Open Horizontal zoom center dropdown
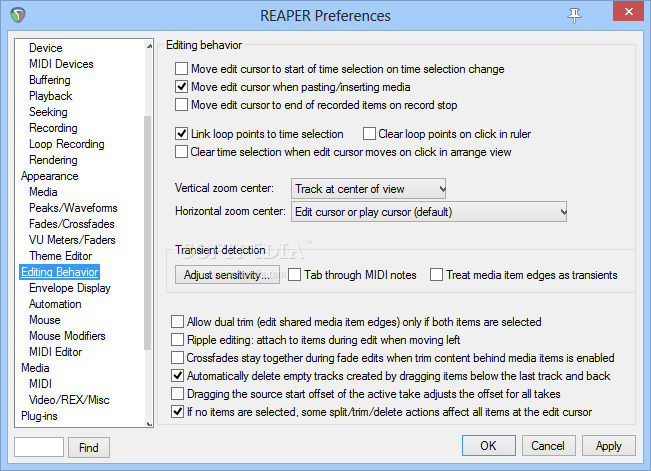This screenshot has width=651, height=471. 429,212
